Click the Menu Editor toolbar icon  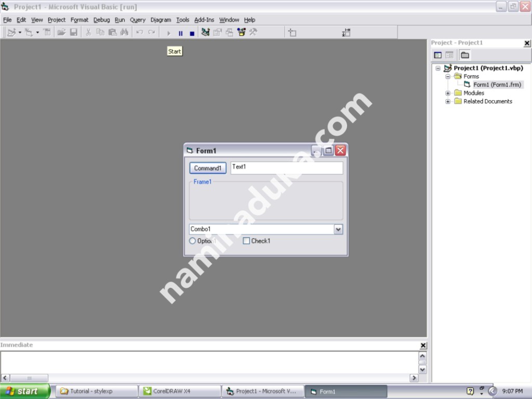(x=47, y=32)
